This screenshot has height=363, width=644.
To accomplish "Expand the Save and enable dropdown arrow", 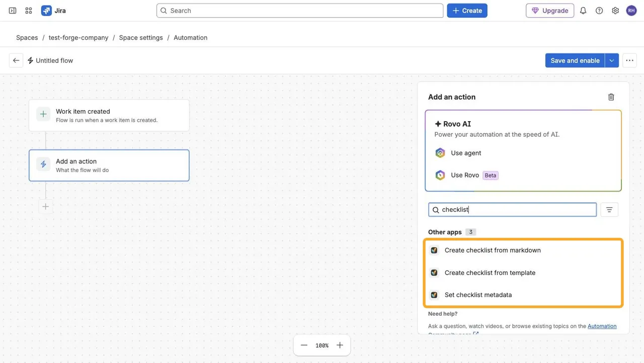I will point(612,60).
